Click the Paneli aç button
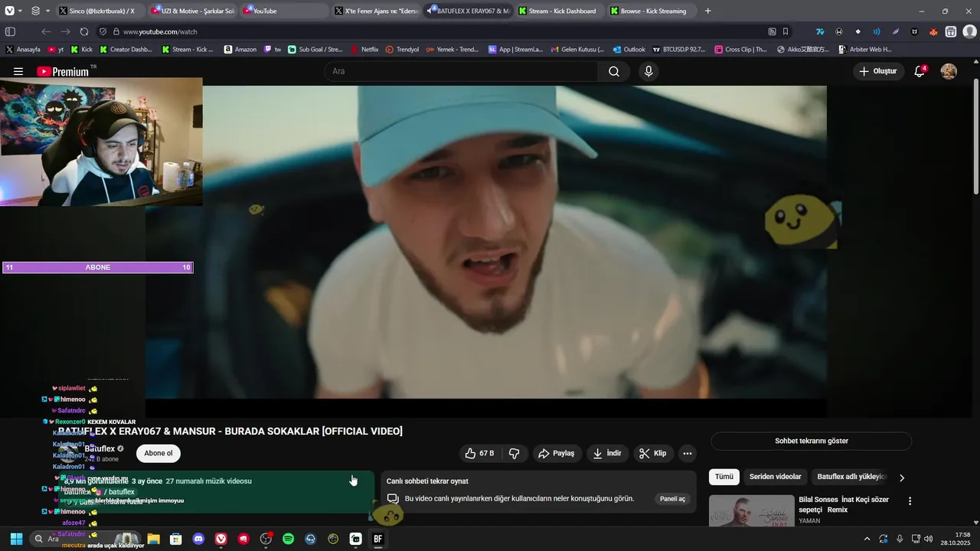The height and width of the screenshot is (551, 980). pos(673,498)
